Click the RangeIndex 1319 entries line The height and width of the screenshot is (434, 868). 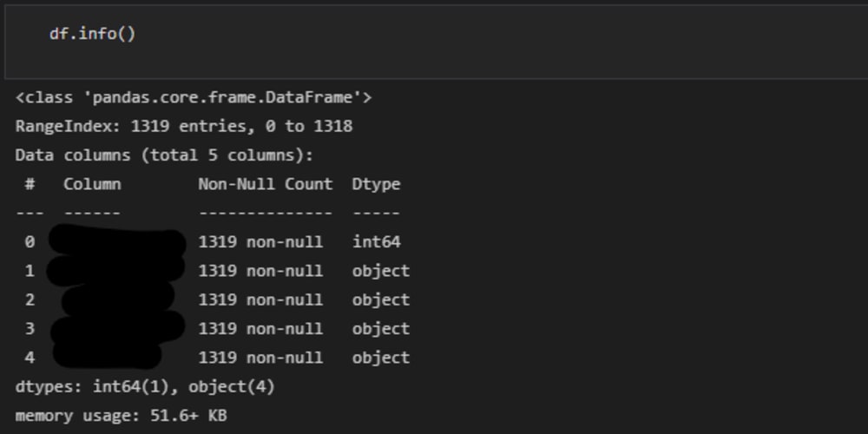tap(184, 126)
